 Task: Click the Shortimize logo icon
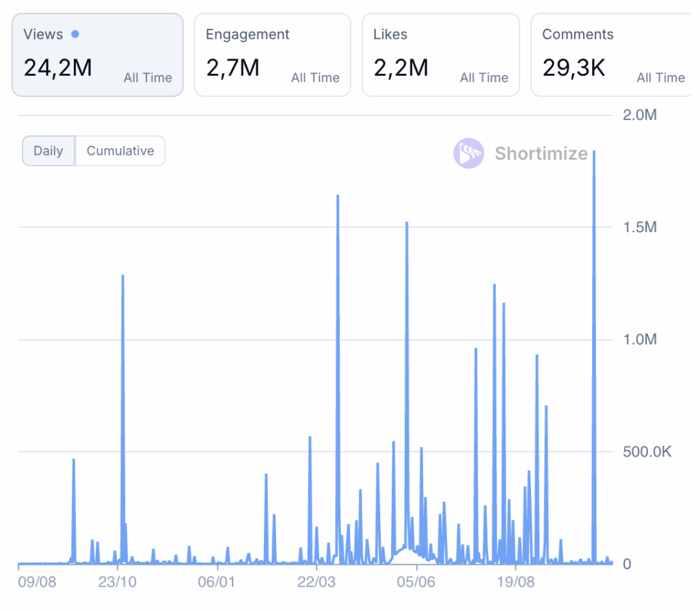(468, 153)
